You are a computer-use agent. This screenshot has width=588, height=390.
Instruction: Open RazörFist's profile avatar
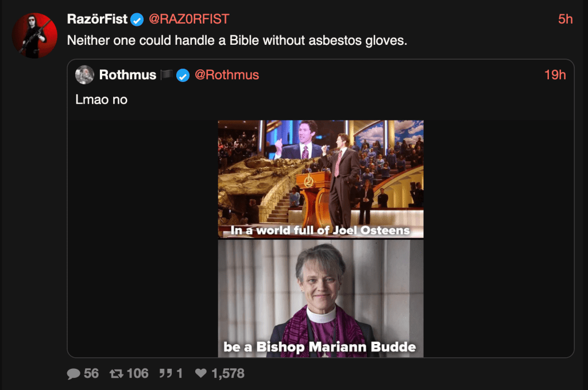34,35
